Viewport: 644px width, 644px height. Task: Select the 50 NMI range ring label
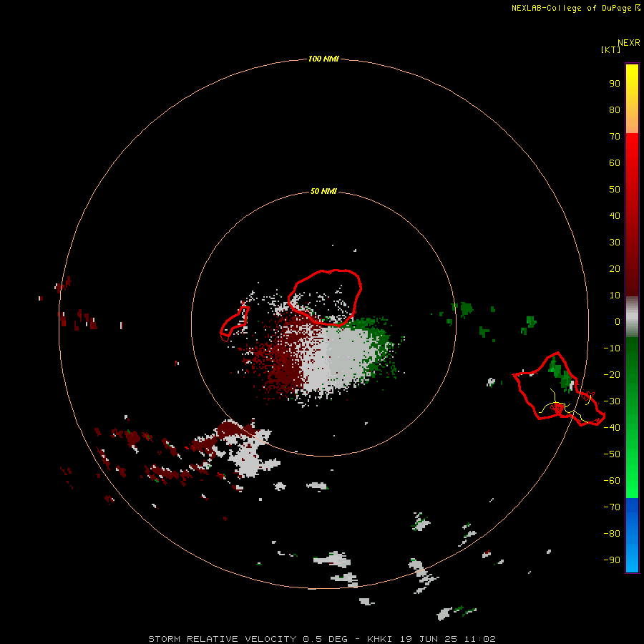(323, 191)
